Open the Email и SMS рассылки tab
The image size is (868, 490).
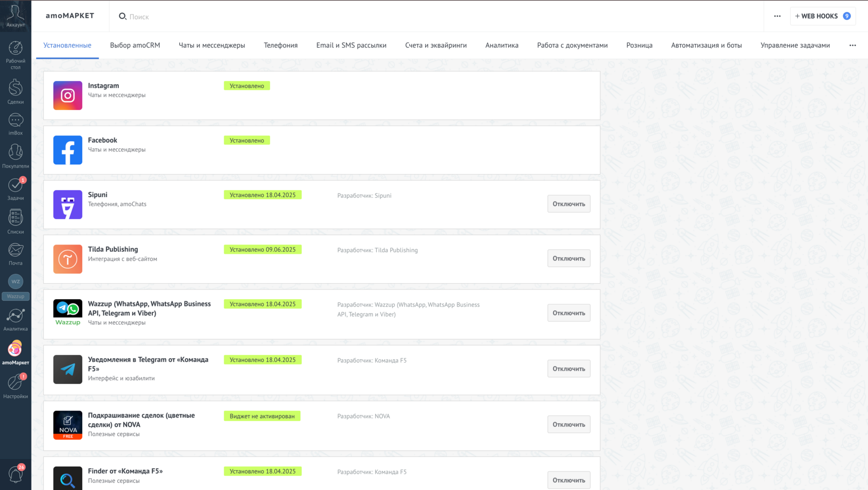[x=351, y=45]
